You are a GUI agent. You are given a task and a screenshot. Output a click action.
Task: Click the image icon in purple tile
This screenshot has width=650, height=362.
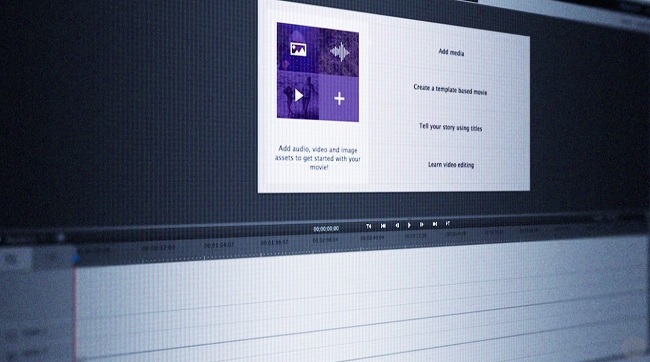298,49
